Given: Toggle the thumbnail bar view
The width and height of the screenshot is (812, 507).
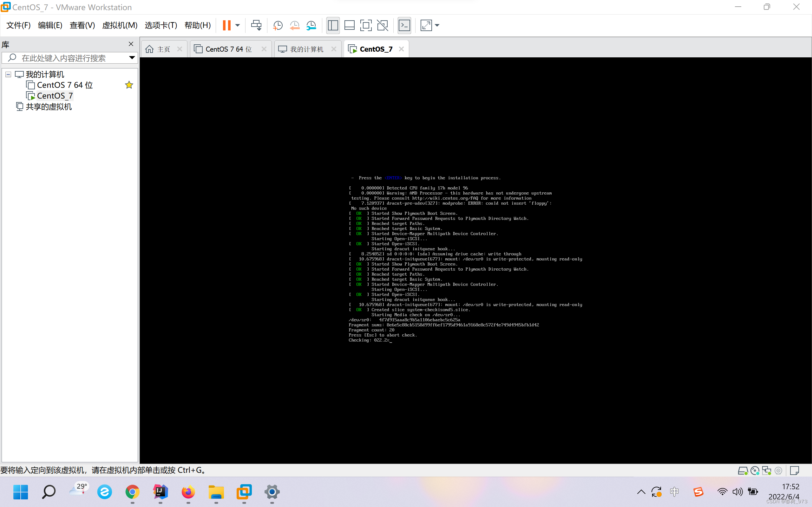Looking at the screenshot, I should [349, 25].
